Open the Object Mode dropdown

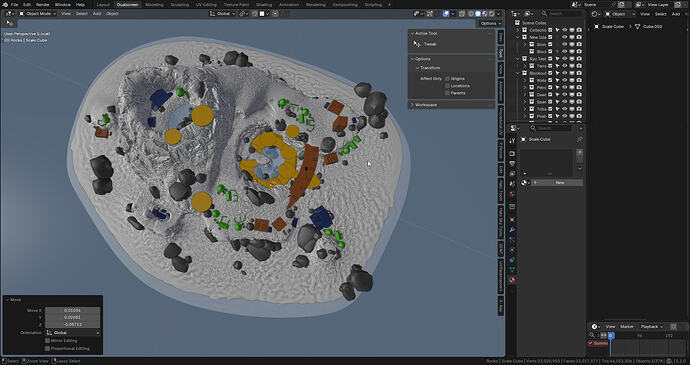(37, 14)
